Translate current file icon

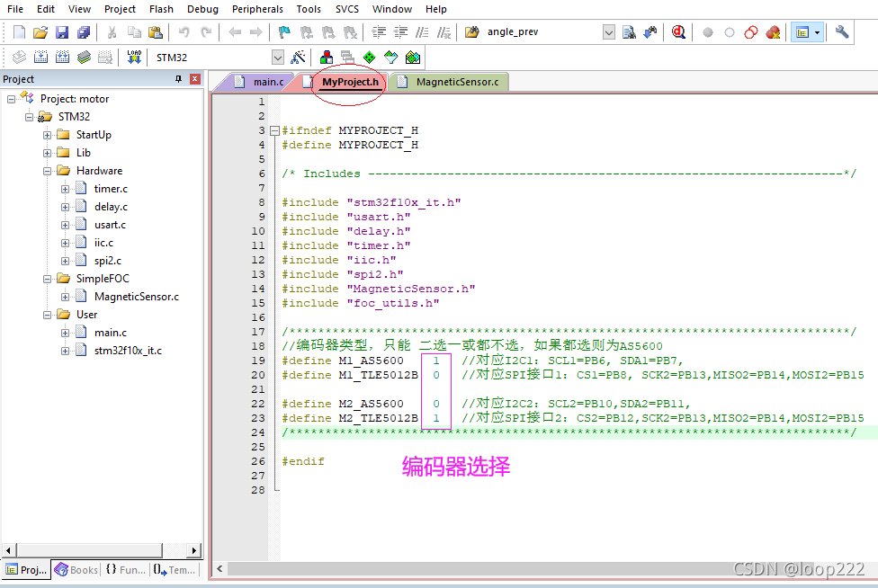click(19, 57)
